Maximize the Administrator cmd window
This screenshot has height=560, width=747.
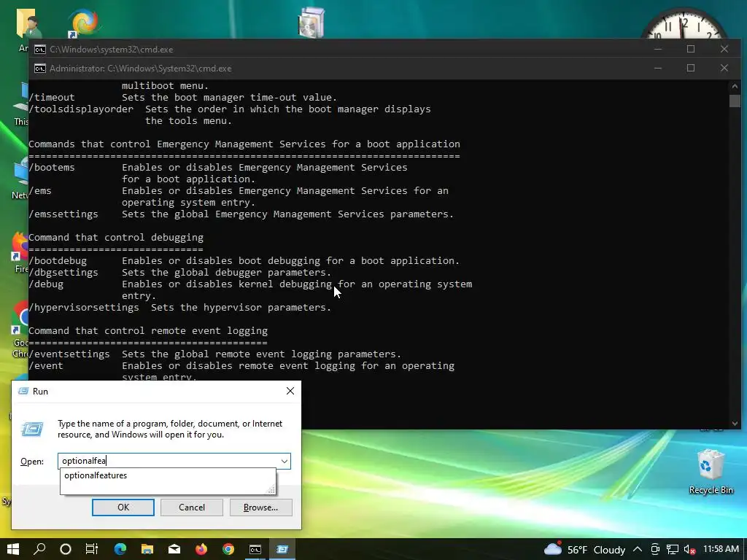click(691, 68)
